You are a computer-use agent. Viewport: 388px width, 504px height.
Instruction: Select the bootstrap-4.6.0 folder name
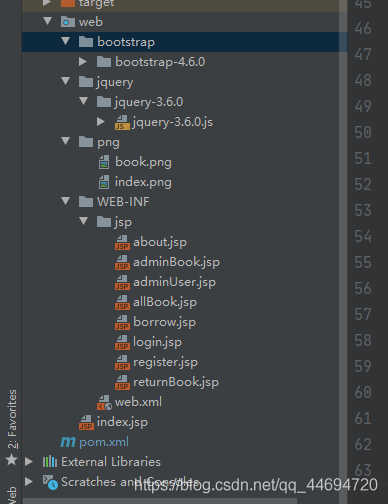coord(160,62)
